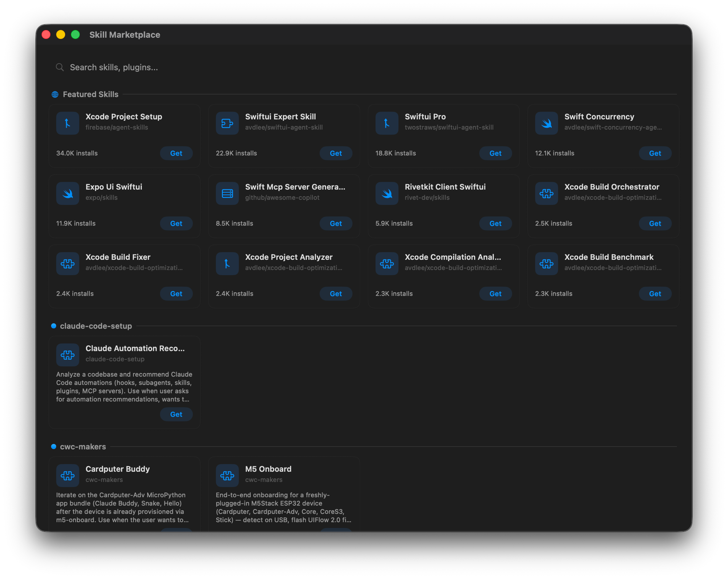This screenshot has width=728, height=579.
Task: Click the Xcode Compilation Analyzer puzzle icon
Action: [387, 263]
